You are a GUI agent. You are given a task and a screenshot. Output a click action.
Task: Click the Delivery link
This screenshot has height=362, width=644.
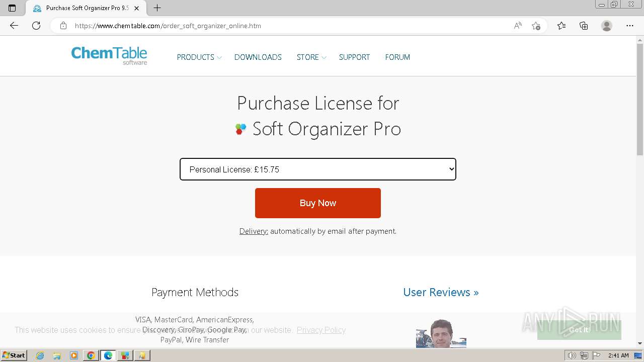[254, 231]
